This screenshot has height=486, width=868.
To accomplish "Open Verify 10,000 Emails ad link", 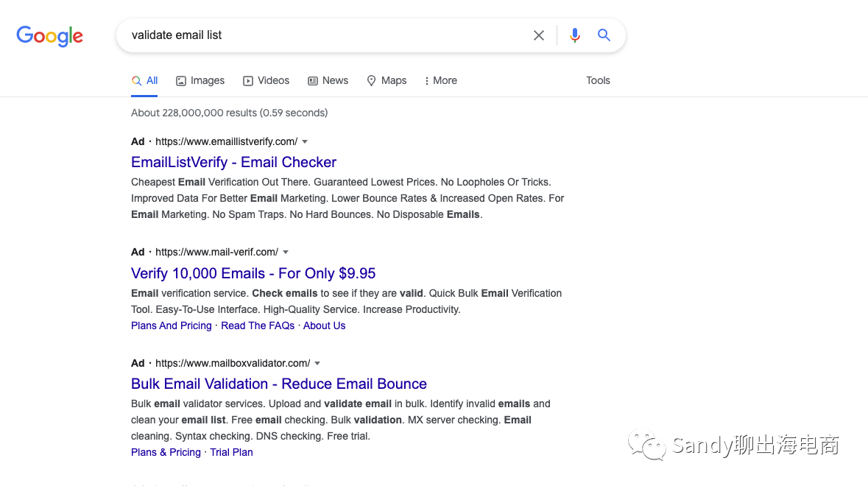I will 253,273.
